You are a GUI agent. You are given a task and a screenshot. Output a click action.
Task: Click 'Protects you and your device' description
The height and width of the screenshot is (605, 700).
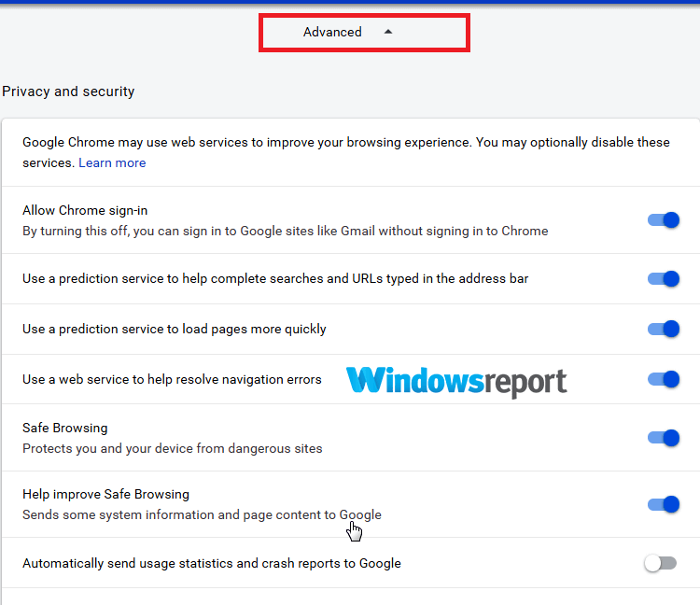(x=173, y=448)
